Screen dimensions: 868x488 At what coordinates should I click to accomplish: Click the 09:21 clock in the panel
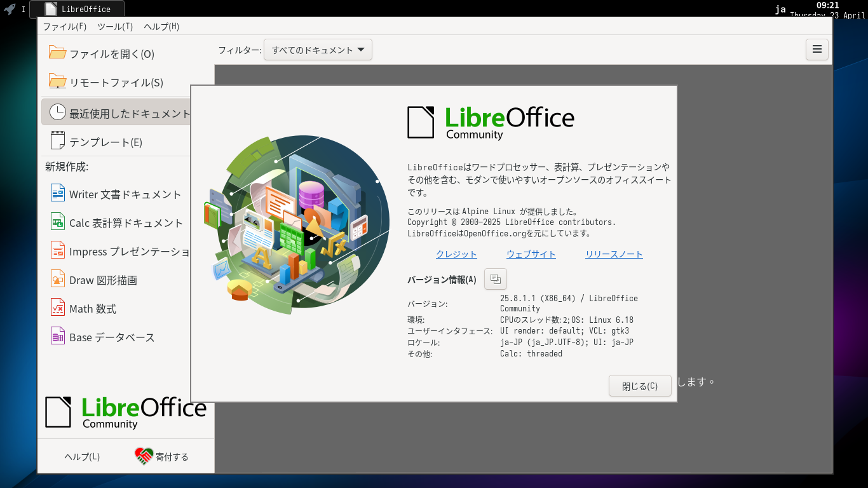[828, 5]
